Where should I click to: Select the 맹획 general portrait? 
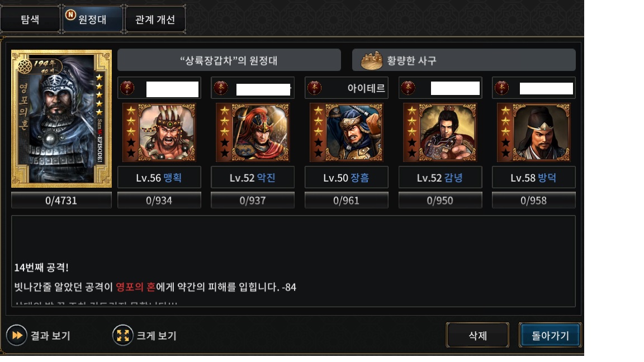pyautogui.click(x=159, y=132)
